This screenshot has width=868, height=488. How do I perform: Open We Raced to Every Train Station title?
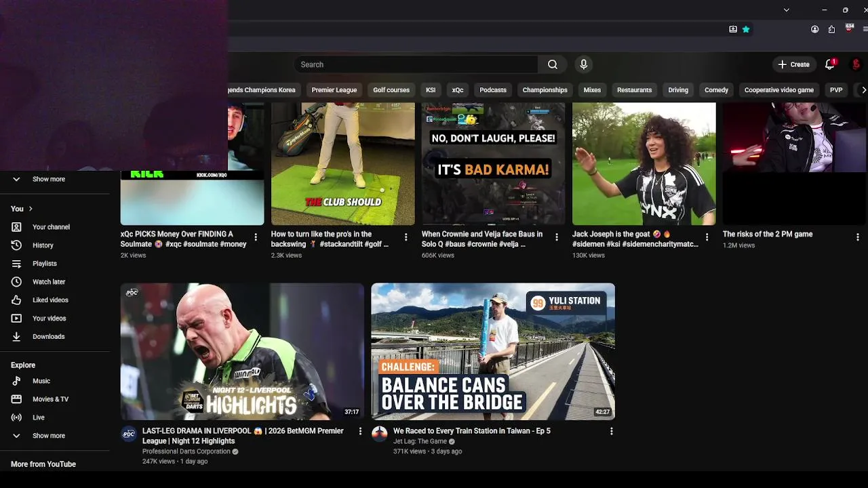click(472, 431)
